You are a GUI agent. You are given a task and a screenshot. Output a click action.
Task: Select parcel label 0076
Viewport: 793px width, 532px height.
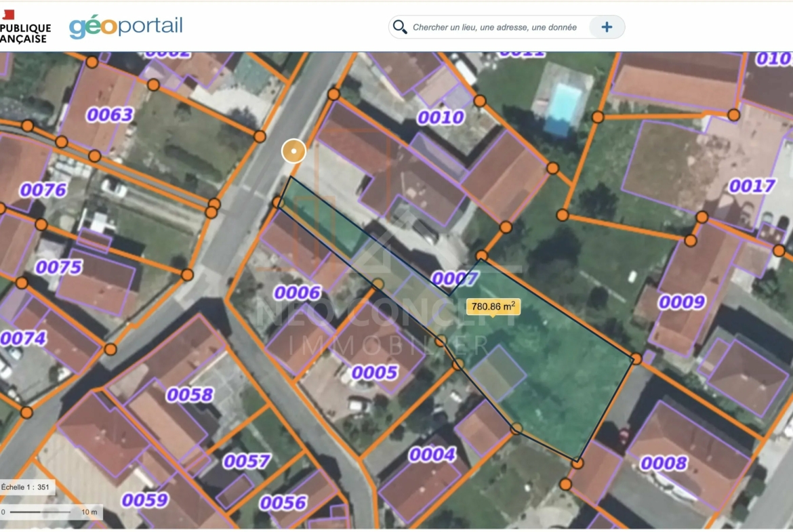pos(43,190)
